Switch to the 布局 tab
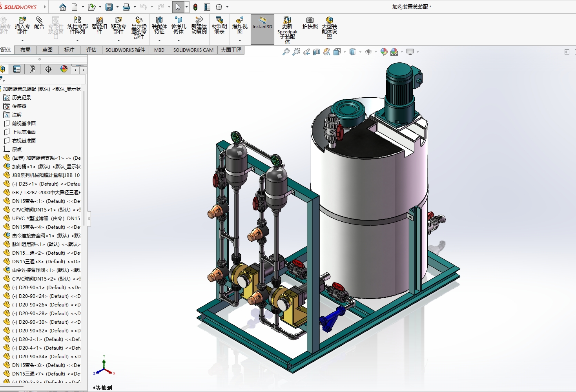The width and height of the screenshot is (576, 392). 26,50
